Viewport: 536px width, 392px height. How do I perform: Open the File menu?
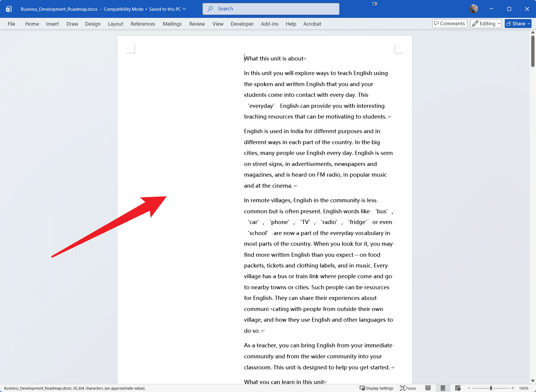[x=11, y=24]
